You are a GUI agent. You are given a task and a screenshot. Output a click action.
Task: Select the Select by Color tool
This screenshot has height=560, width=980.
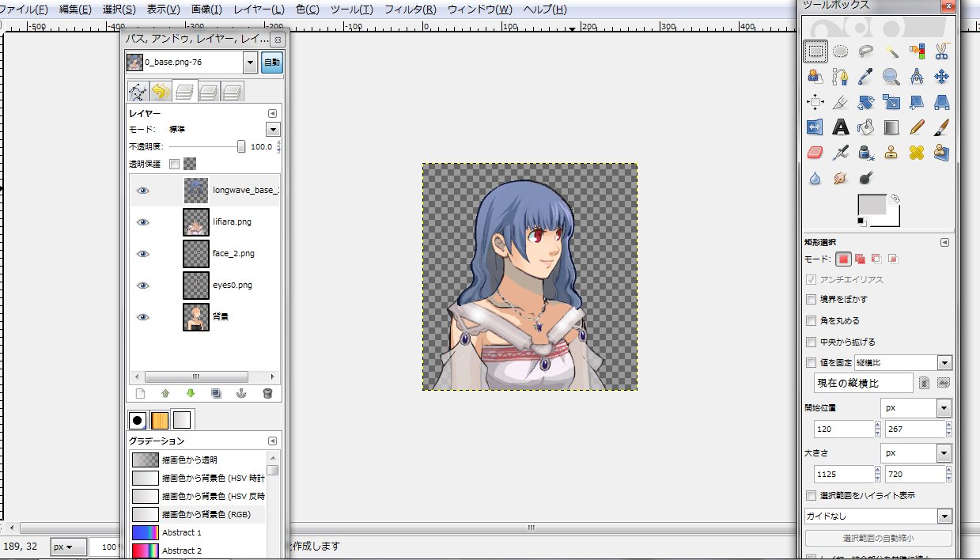pyautogui.click(x=917, y=51)
